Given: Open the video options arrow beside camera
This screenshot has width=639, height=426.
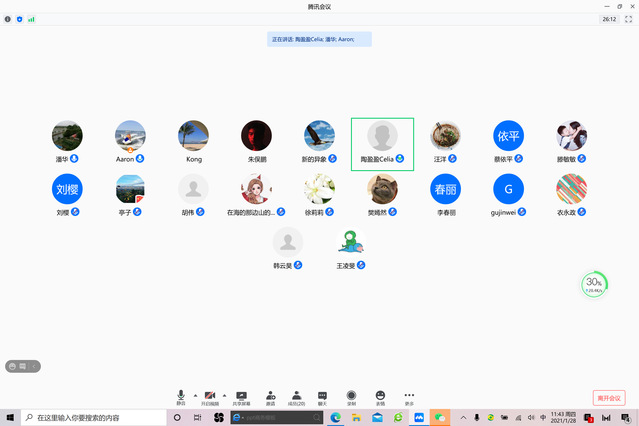Looking at the screenshot, I should point(224,395).
